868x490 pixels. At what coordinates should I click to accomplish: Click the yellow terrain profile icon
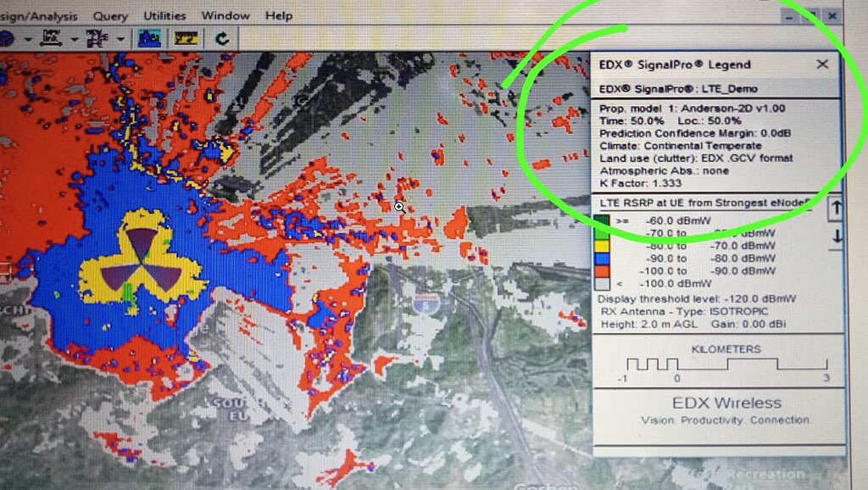[186, 38]
